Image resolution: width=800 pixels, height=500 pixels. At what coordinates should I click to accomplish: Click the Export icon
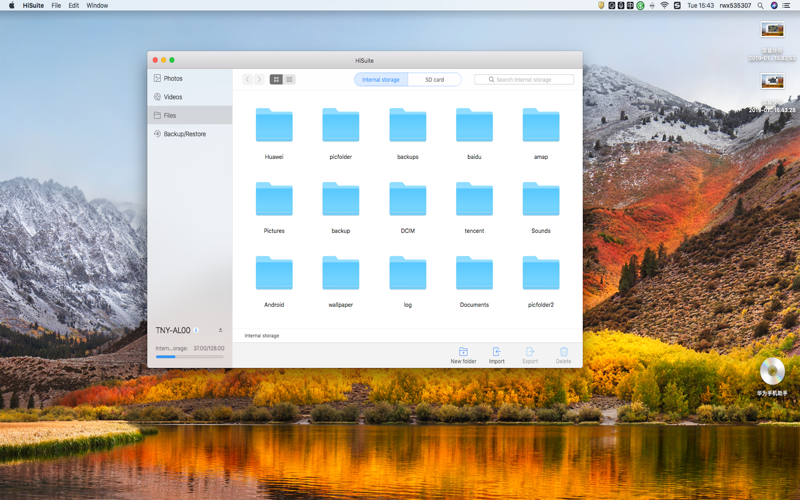tap(530, 352)
